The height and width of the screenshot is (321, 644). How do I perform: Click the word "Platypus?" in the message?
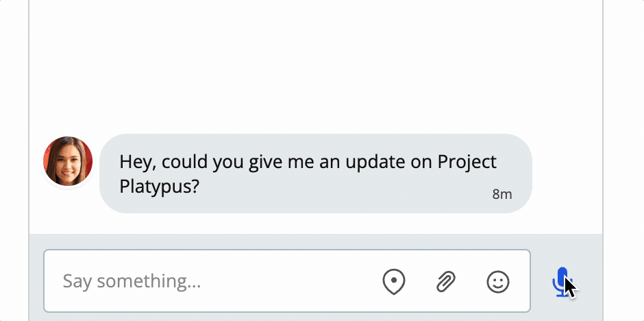point(160,187)
